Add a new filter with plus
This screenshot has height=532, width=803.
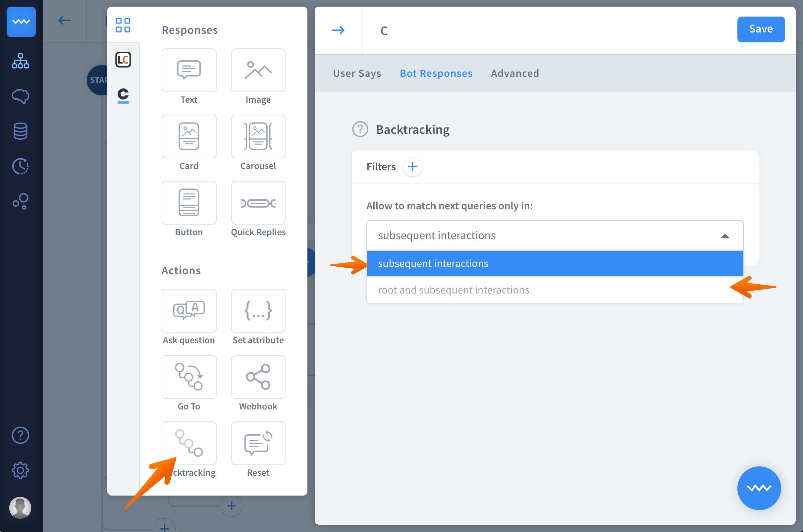[412, 167]
